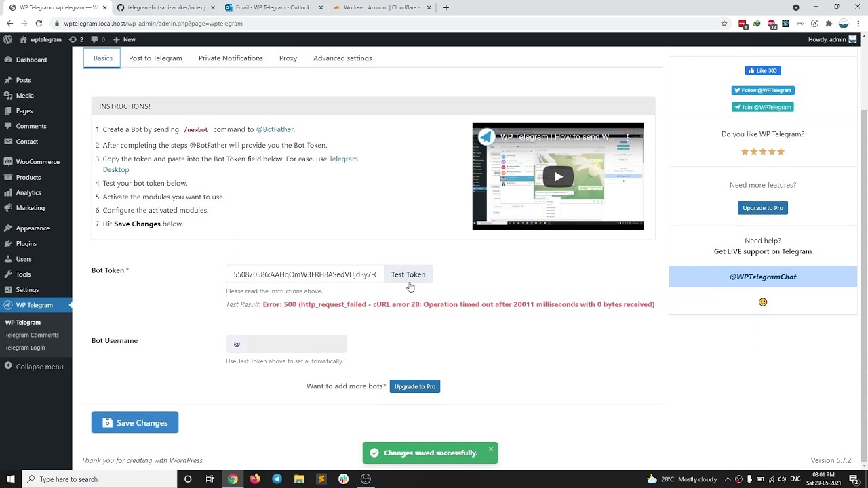Switch to Post to Telegram tab
The height and width of the screenshot is (488, 868).
tap(155, 58)
